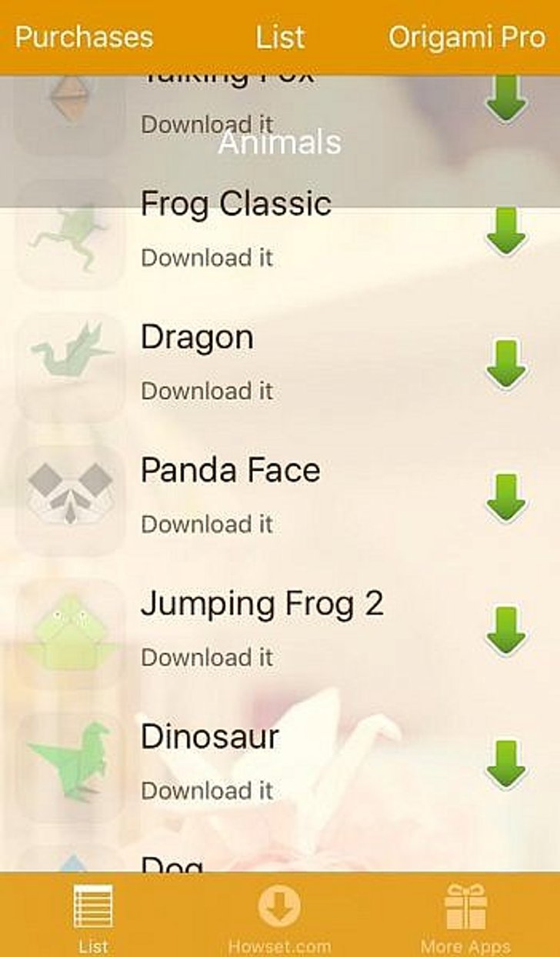Tap the Dragon green download arrow
This screenshot has height=957, width=560.
pos(506,365)
